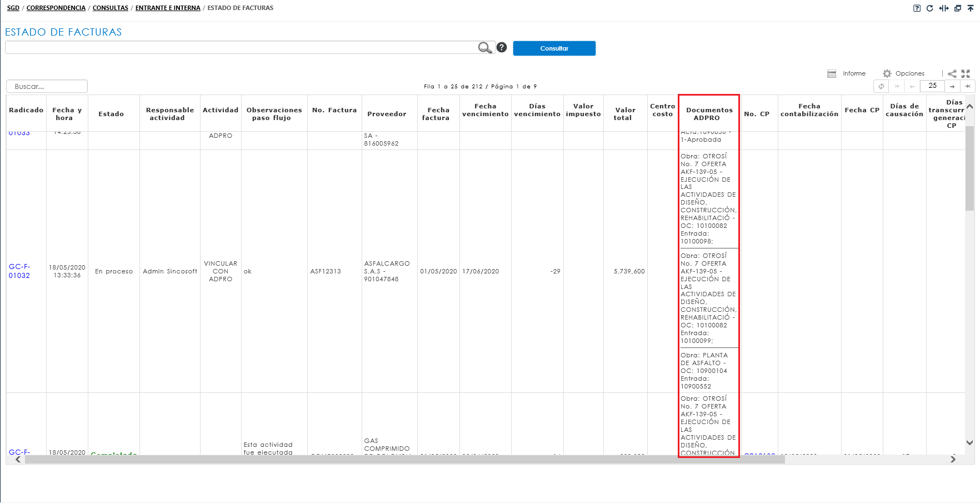
Task: Go to next page pager arrow
Action: click(x=952, y=86)
